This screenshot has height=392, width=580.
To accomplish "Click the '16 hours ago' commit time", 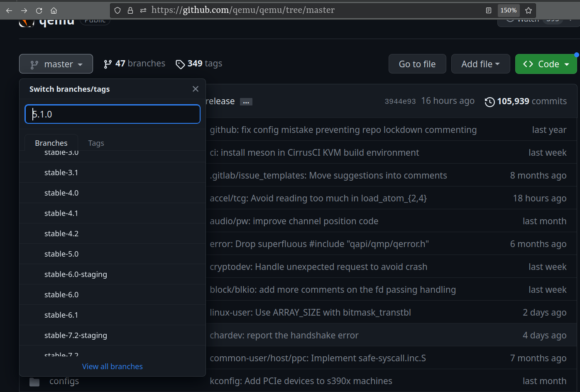I will (x=448, y=101).
